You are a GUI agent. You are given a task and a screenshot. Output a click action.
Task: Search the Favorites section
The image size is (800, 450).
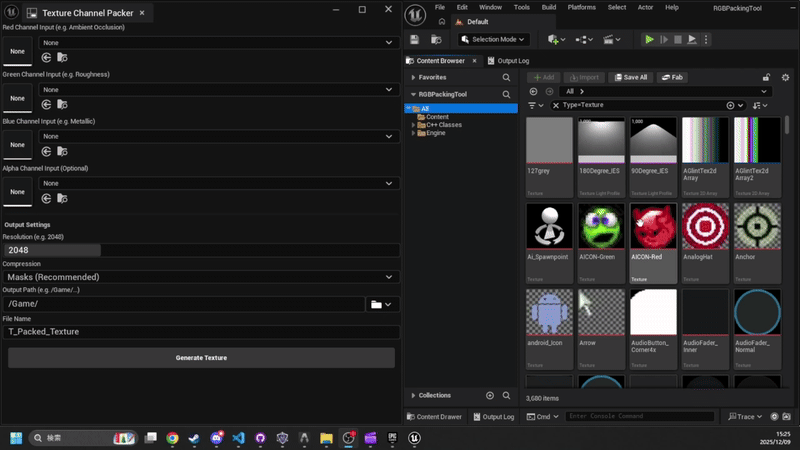(506, 78)
